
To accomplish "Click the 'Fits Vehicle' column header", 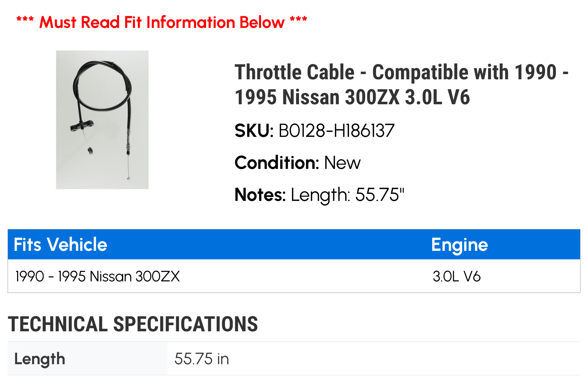I will pyautogui.click(x=61, y=244).
